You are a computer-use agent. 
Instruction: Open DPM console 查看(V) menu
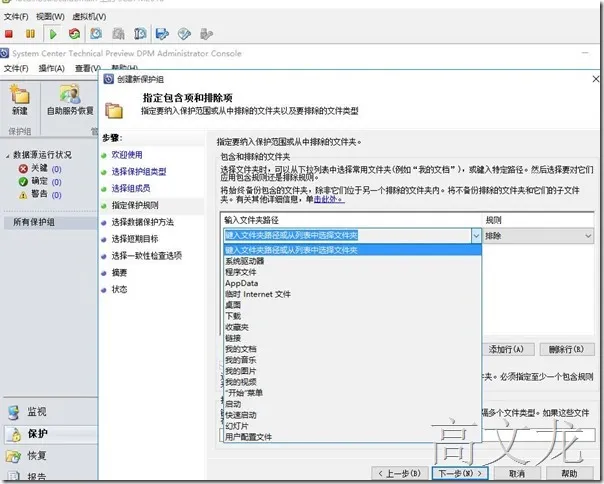click(88, 69)
